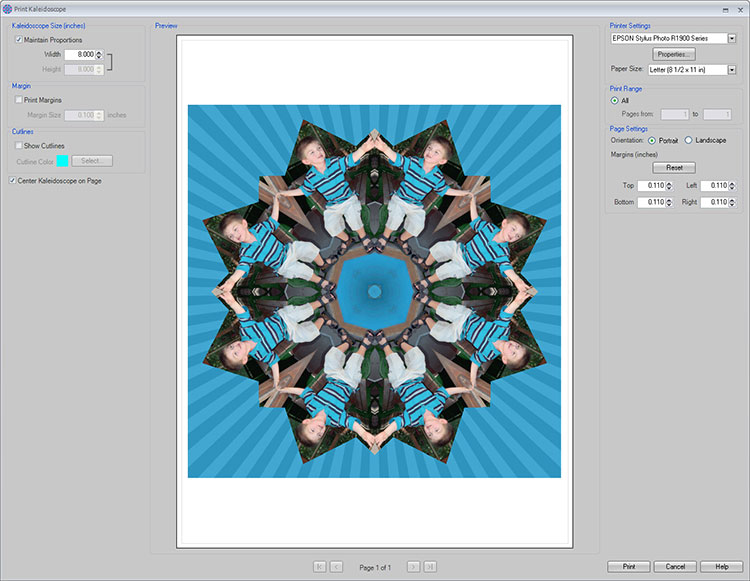The height and width of the screenshot is (581, 750).
Task: Click the cutline color Select button
Action: coord(92,161)
